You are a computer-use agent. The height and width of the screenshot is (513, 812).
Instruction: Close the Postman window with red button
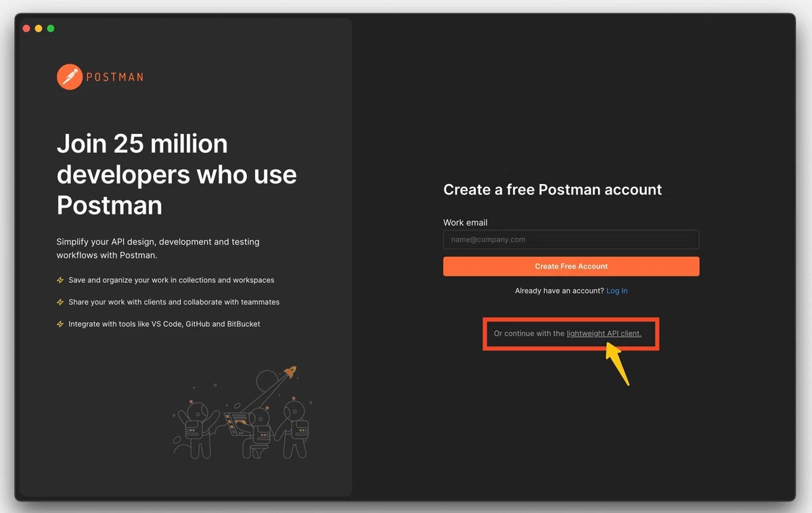(26, 28)
